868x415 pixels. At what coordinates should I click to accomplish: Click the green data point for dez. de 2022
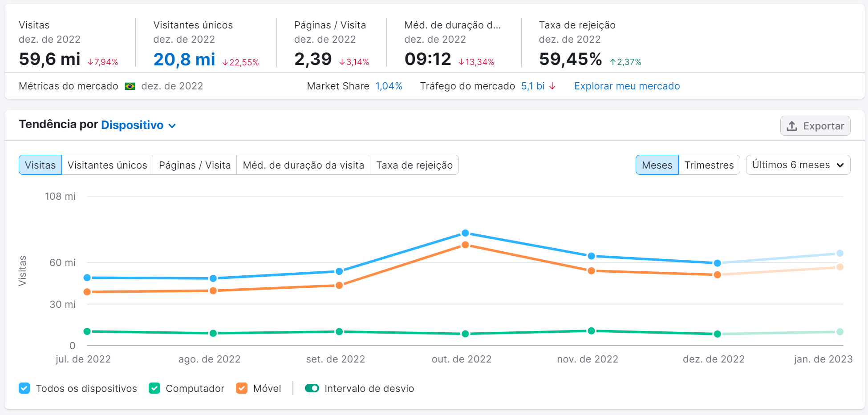(717, 334)
